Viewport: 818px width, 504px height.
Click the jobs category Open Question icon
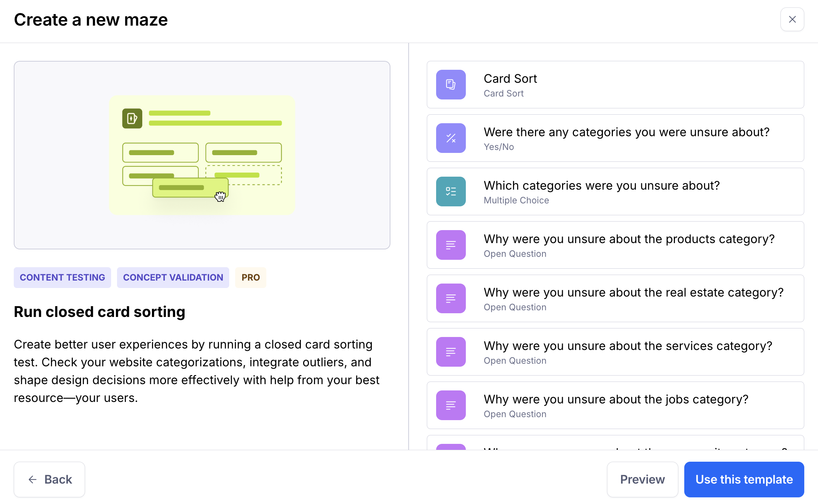451,405
